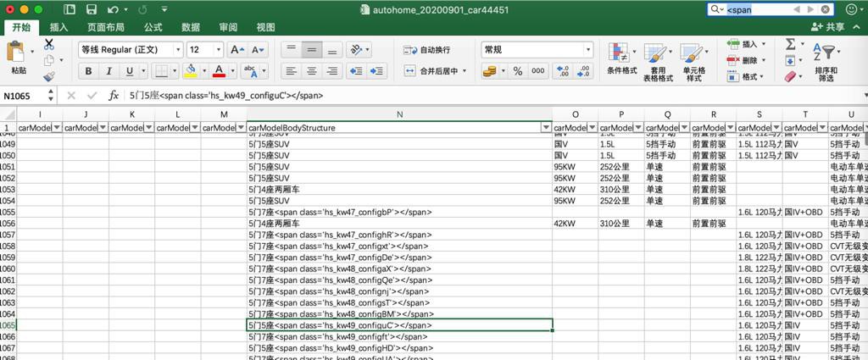
Task: Clear search with the x button
Action: 825,9
